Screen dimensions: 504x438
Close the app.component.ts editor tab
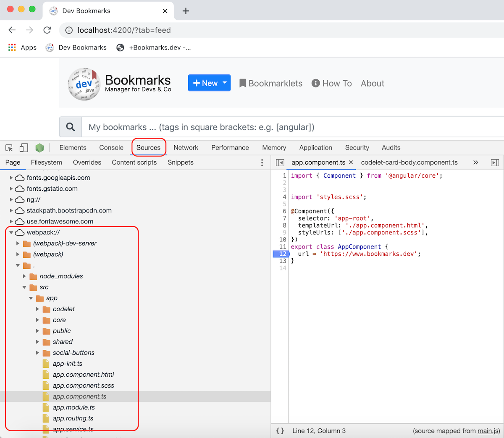point(351,163)
